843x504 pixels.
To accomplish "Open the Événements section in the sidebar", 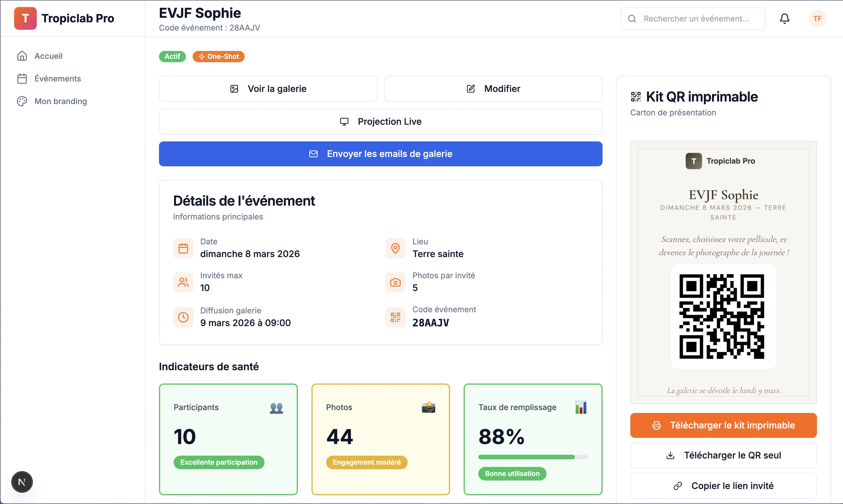I will pyautogui.click(x=57, y=78).
